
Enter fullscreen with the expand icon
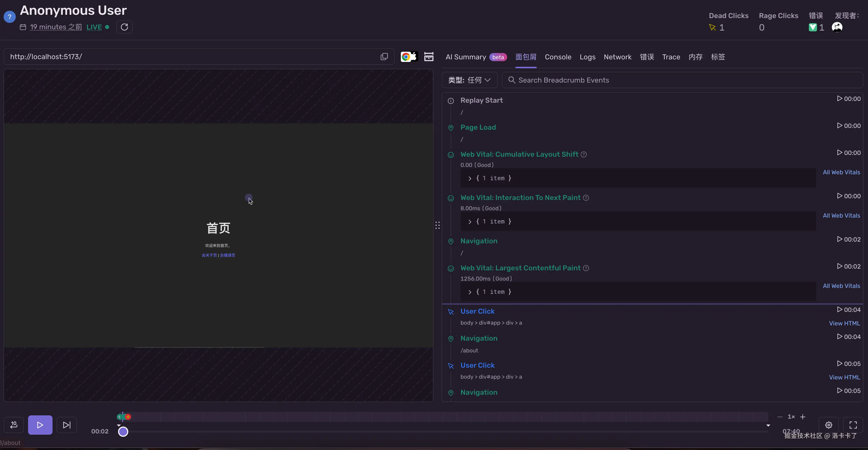(853, 425)
